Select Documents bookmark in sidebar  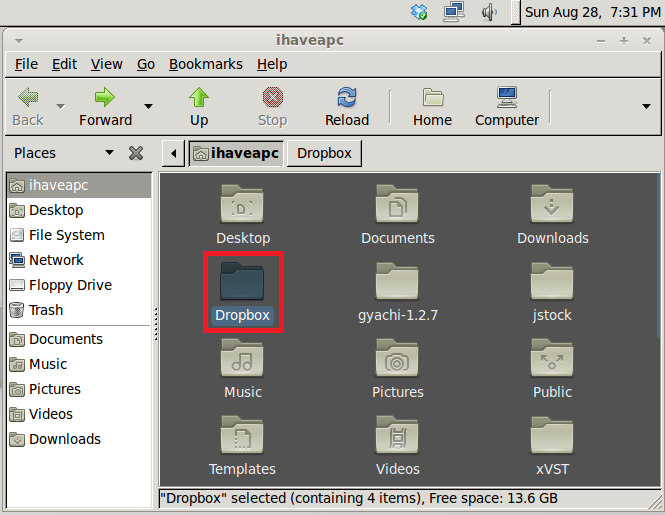pyautogui.click(x=79, y=339)
